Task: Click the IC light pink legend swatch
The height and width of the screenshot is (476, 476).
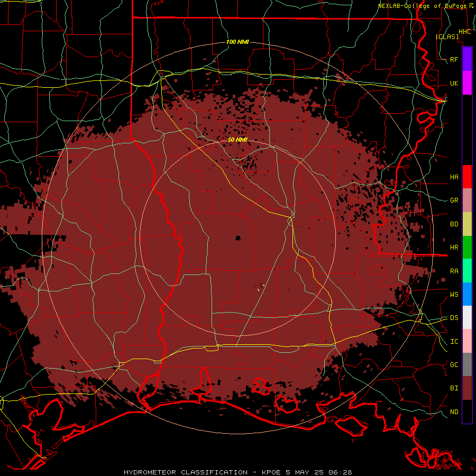Action: click(x=467, y=341)
